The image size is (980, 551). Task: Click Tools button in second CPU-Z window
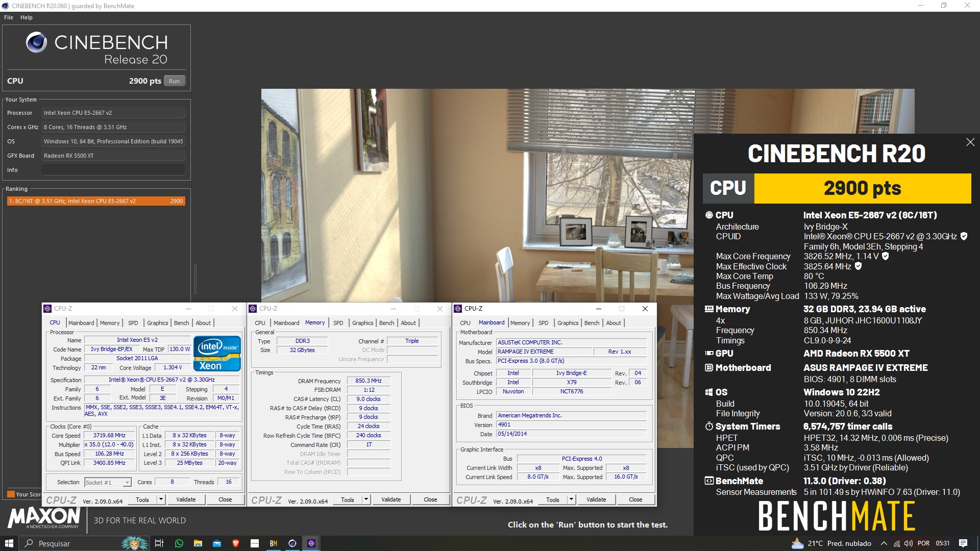348,499
